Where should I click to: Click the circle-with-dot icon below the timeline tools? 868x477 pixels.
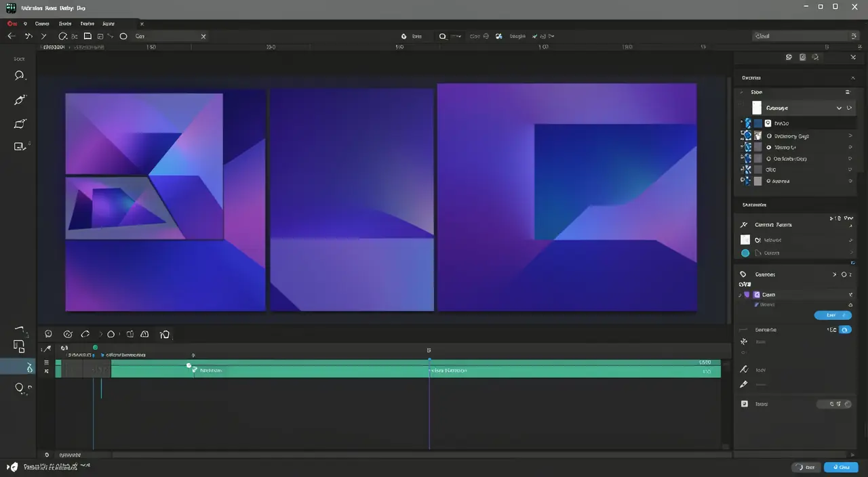coord(20,388)
